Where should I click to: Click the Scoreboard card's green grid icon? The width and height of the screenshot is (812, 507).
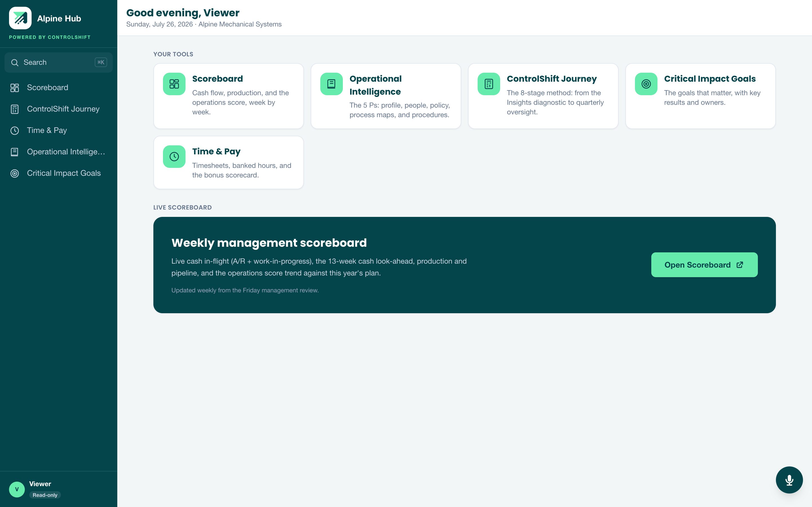point(174,84)
